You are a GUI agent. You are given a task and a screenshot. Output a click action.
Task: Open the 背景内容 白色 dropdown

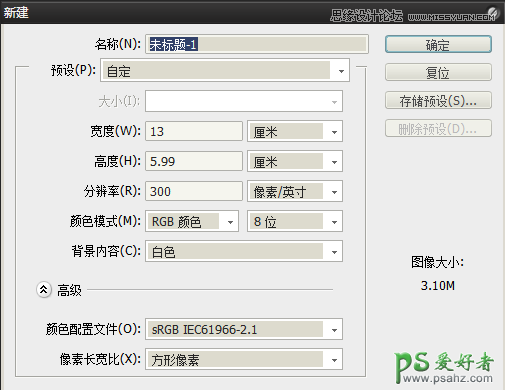(x=244, y=251)
